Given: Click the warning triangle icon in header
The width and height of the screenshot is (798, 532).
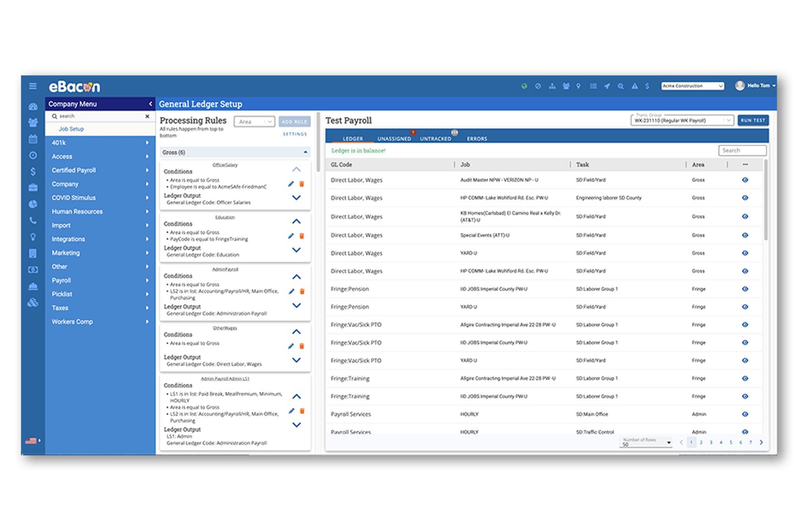Looking at the screenshot, I should click(635, 86).
